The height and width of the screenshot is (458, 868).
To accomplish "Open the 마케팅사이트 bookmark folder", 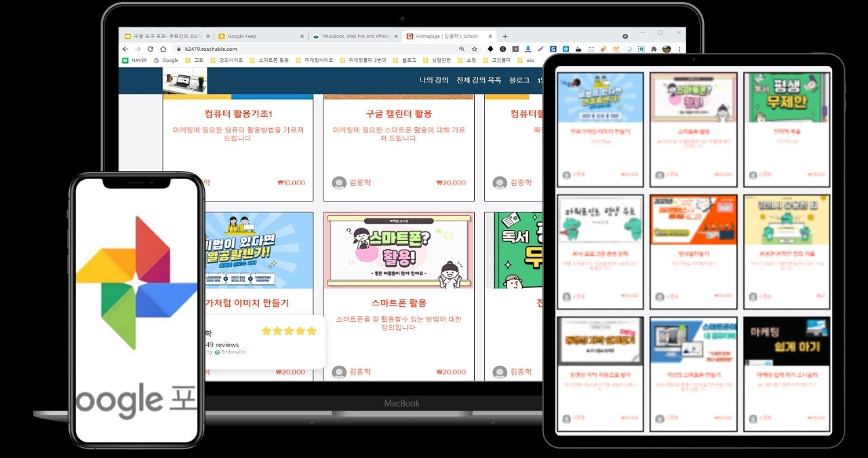I will pos(314,60).
